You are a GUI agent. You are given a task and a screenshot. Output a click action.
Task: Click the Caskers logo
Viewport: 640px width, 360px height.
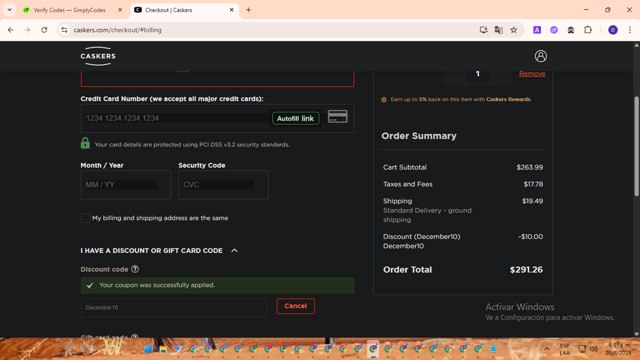98,56
